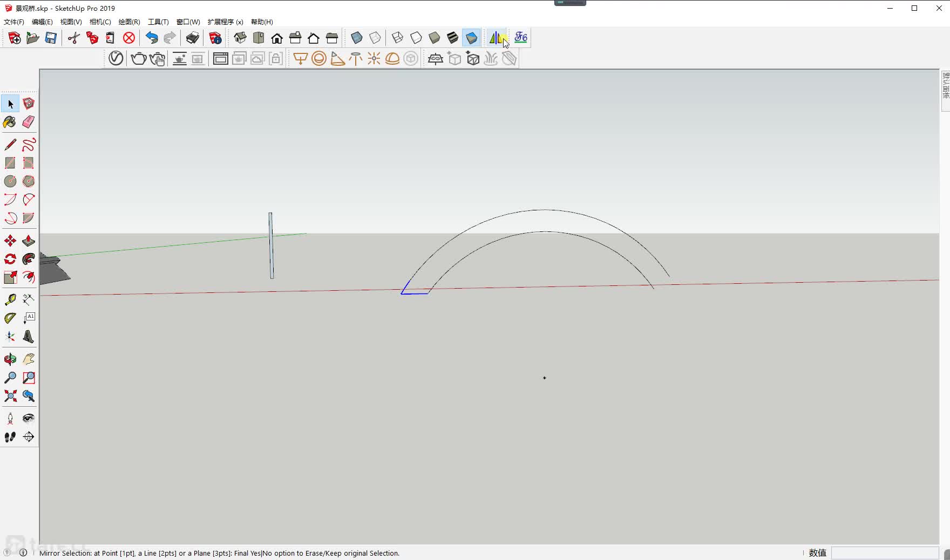
Task: Switch to Hidden Line face style
Action: coord(416,38)
